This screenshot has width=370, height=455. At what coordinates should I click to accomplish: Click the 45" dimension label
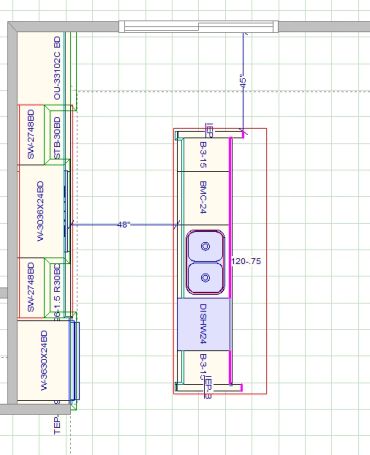tap(243, 82)
